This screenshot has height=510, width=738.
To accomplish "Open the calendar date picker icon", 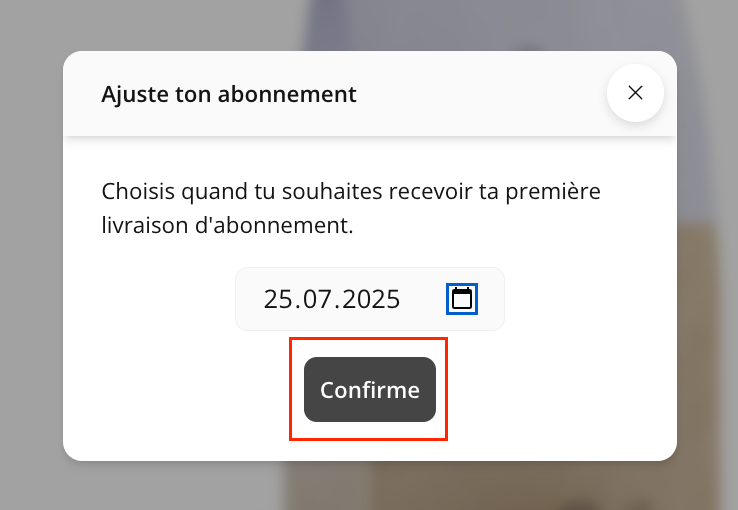I will 461,299.
